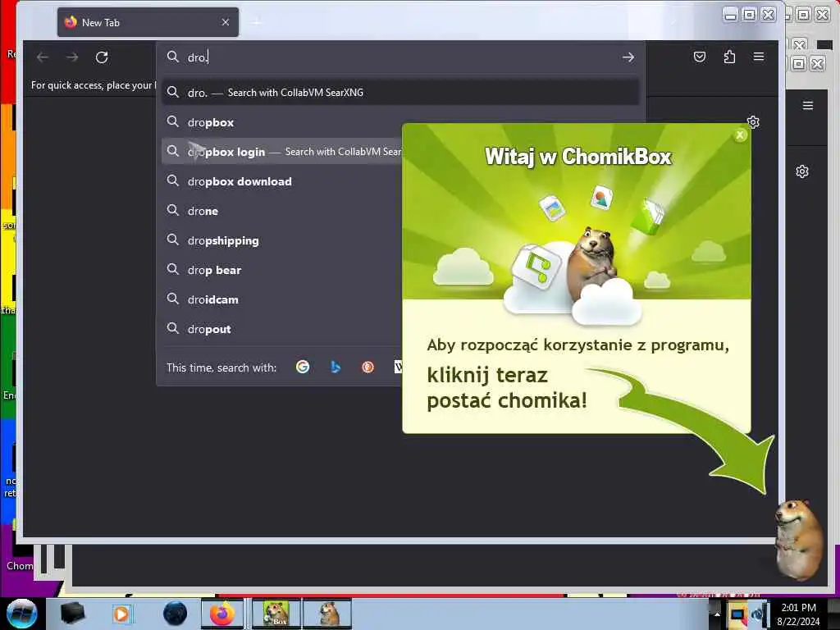Open the dark globe browser taskbar icon
This screenshot has height=630, width=840.
(176, 614)
